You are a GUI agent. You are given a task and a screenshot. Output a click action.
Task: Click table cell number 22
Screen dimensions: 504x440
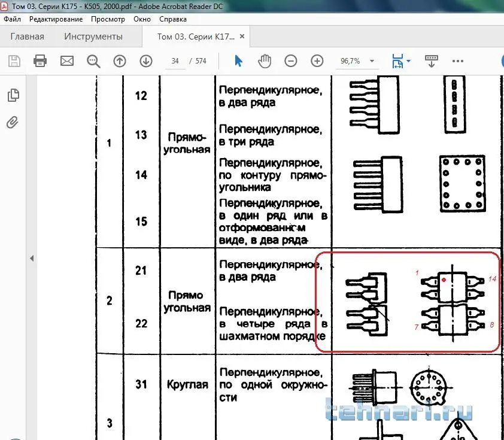pyautogui.click(x=141, y=323)
